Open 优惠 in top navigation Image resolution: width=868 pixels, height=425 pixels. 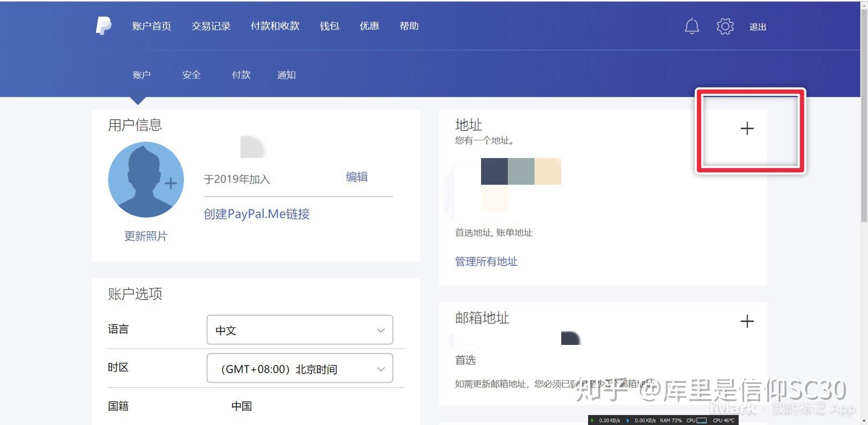coord(369,26)
